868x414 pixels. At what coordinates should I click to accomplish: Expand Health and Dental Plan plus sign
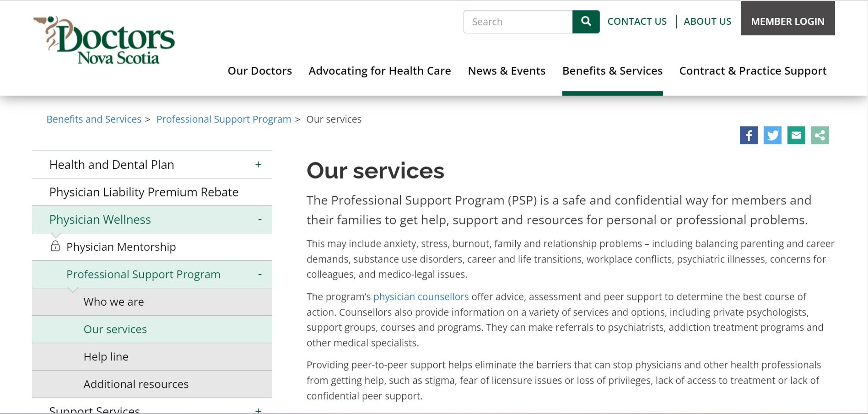pyautogui.click(x=259, y=164)
